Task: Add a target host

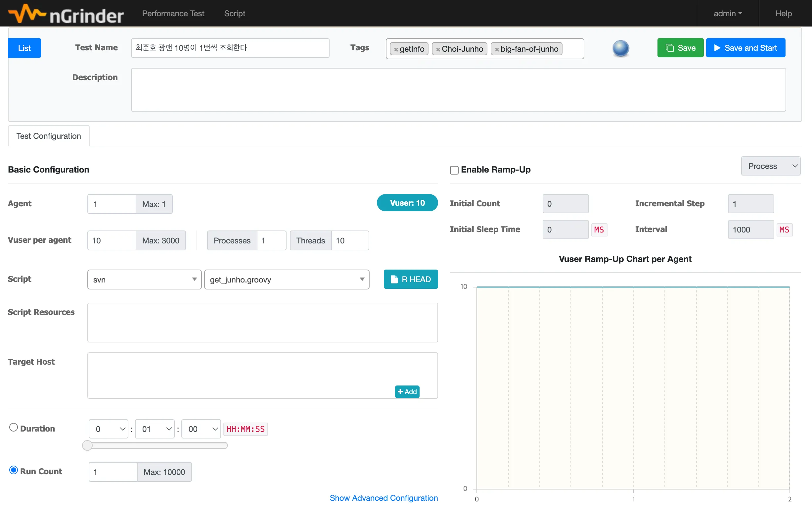Action: 407,391
